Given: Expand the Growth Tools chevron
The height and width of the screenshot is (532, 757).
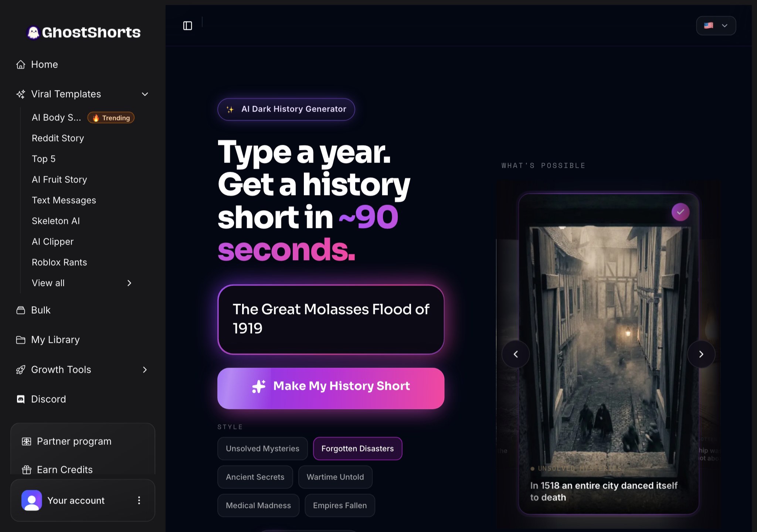Looking at the screenshot, I should [x=145, y=370].
